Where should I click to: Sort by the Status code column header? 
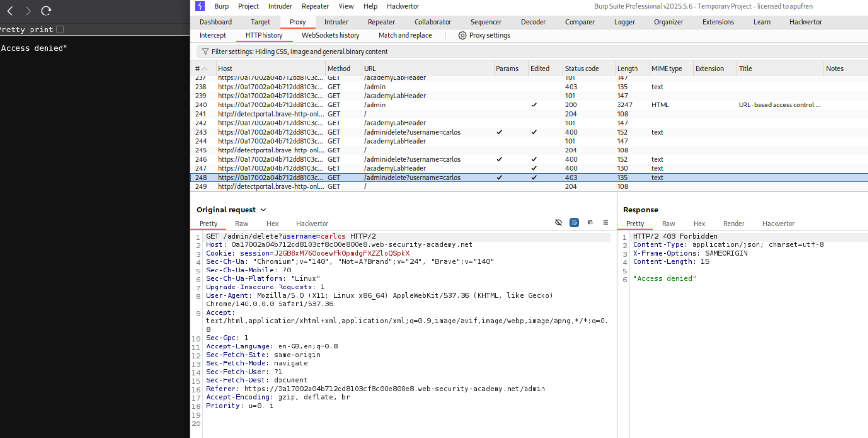[582, 69]
